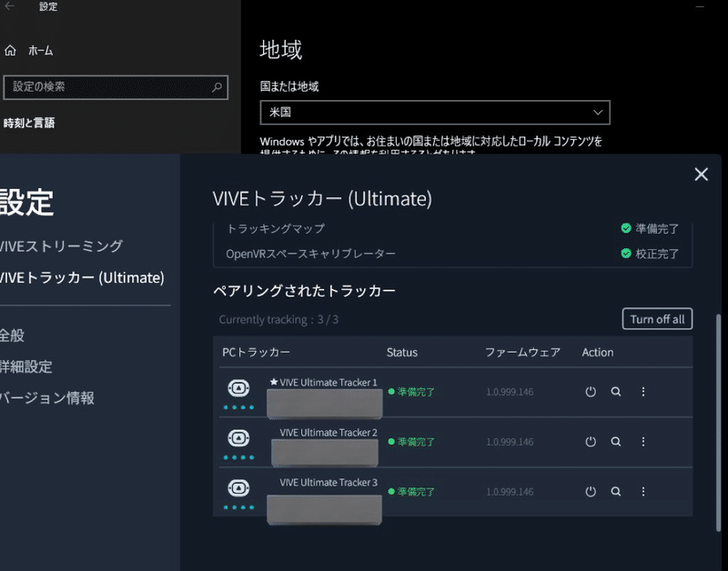Viewport: 728px width, 571px height.
Task: Click the トラッキングマップ 準備完了 status
Action: [650, 229]
